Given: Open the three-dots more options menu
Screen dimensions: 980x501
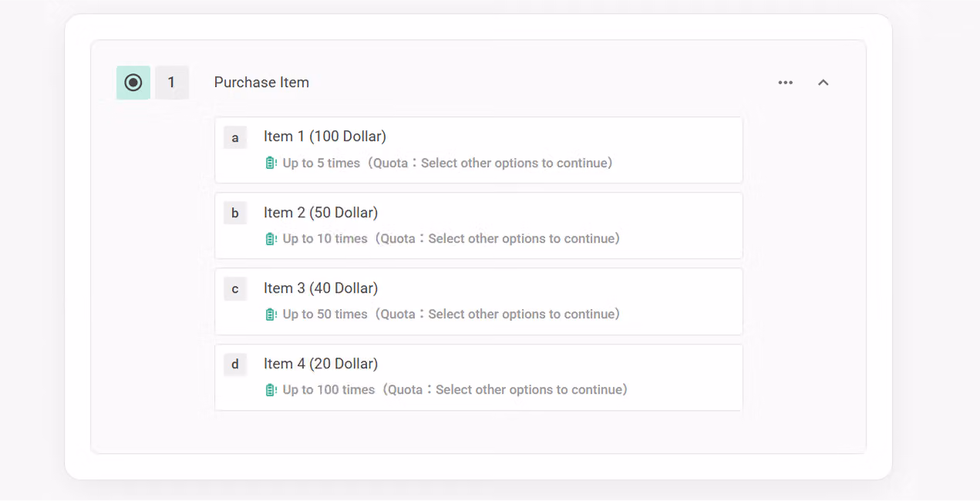Looking at the screenshot, I should (x=786, y=82).
